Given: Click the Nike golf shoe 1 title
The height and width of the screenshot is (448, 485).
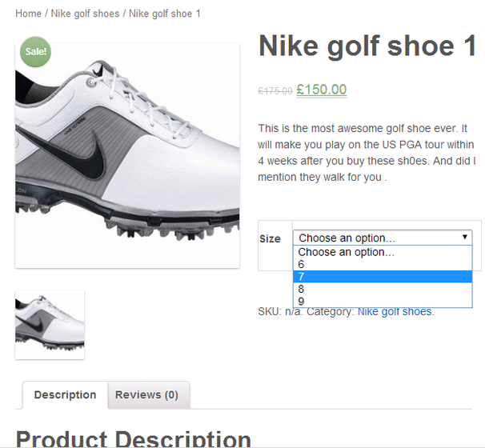Looking at the screenshot, I should pos(367,46).
